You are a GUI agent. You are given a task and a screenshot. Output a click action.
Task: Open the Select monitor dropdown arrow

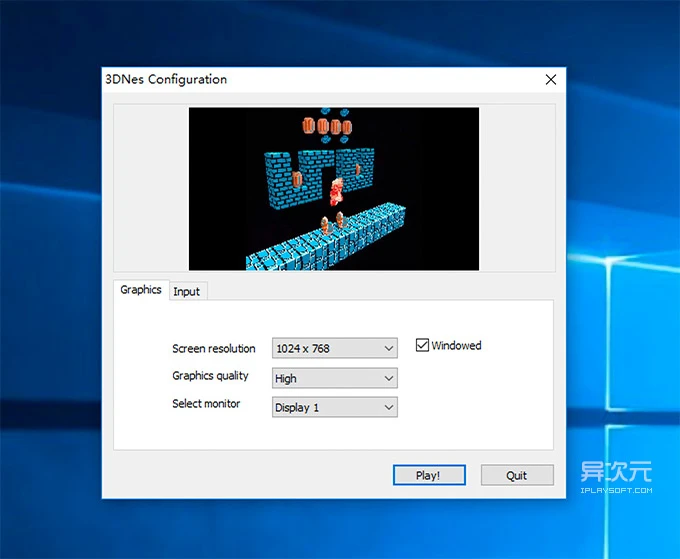point(389,408)
